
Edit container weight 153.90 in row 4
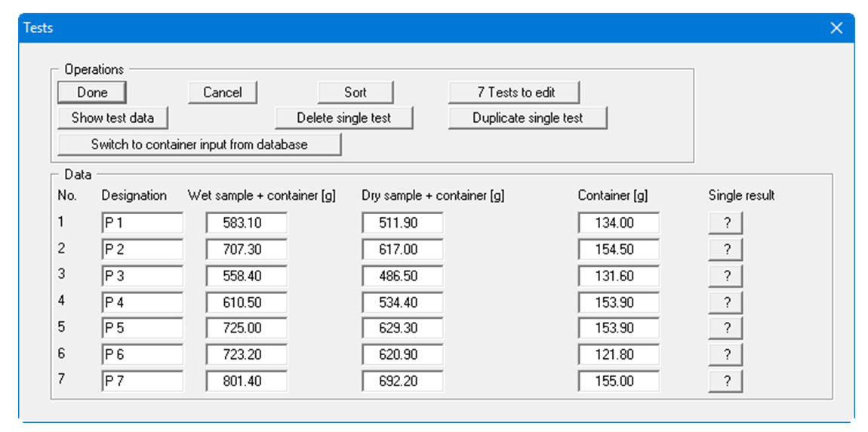[618, 302]
